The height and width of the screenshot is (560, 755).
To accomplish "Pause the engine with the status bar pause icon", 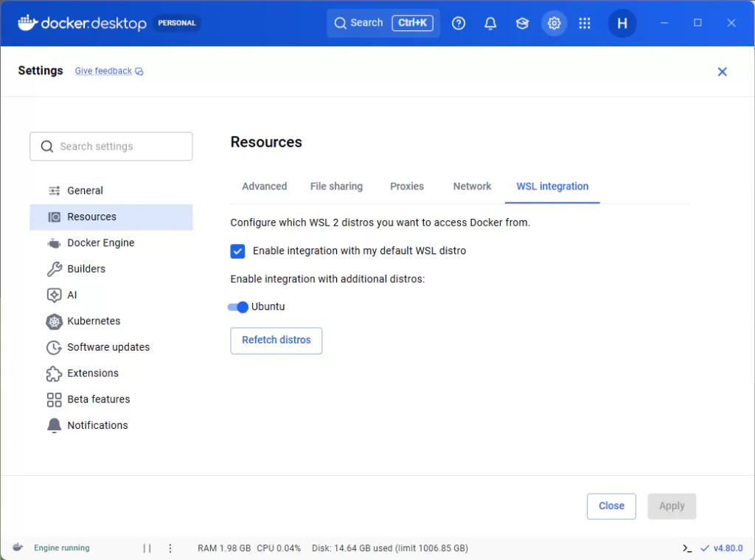I will click(x=147, y=548).
